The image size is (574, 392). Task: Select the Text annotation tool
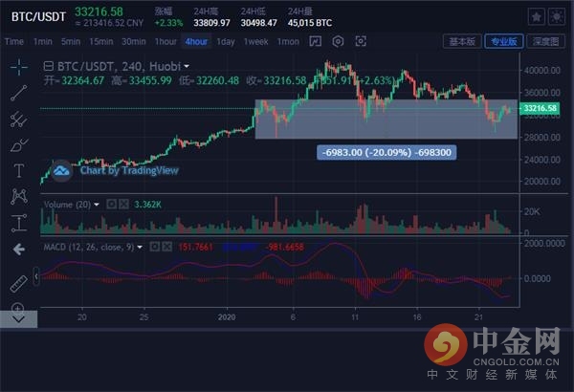coord(19,171)
